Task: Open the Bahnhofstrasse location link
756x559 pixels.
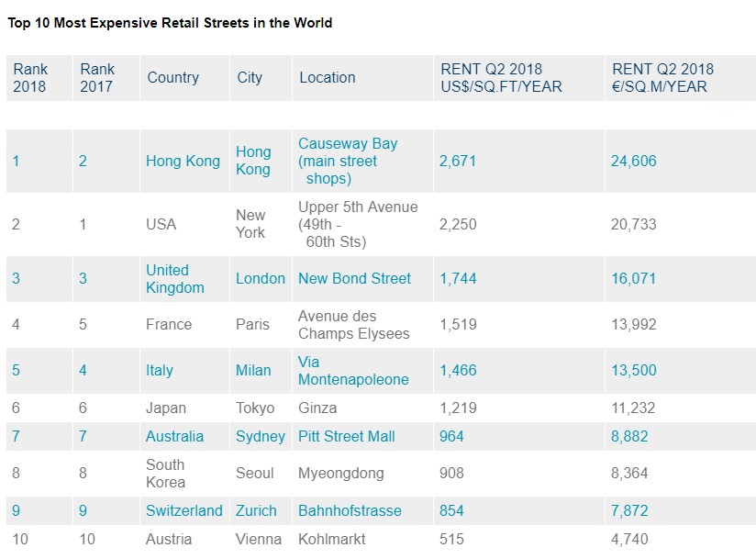Action: (350, 510)
